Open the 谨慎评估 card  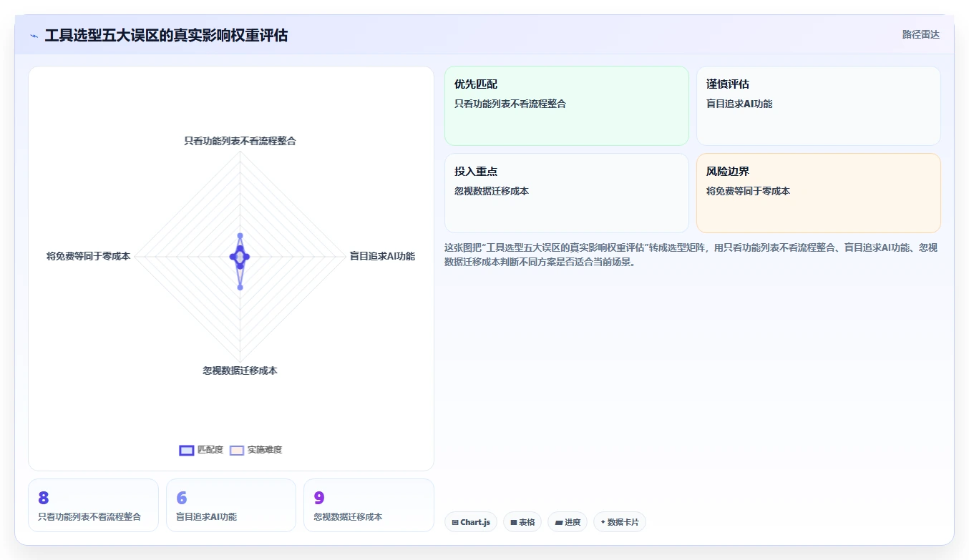point(819,106)
